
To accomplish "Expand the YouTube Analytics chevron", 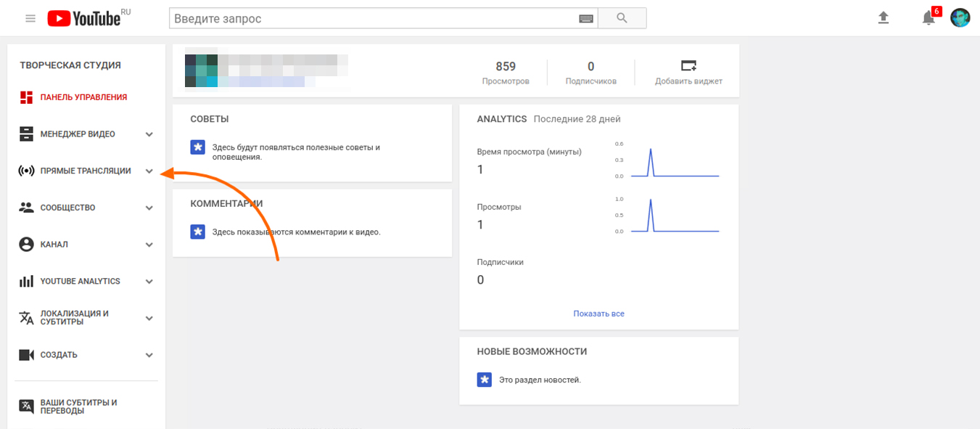I will coord(149,282).
